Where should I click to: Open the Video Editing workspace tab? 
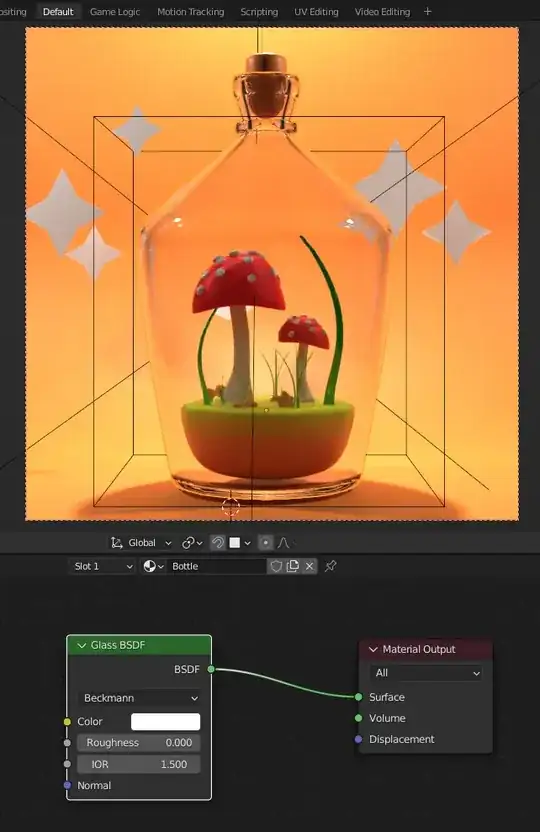(x=382, y=12)
